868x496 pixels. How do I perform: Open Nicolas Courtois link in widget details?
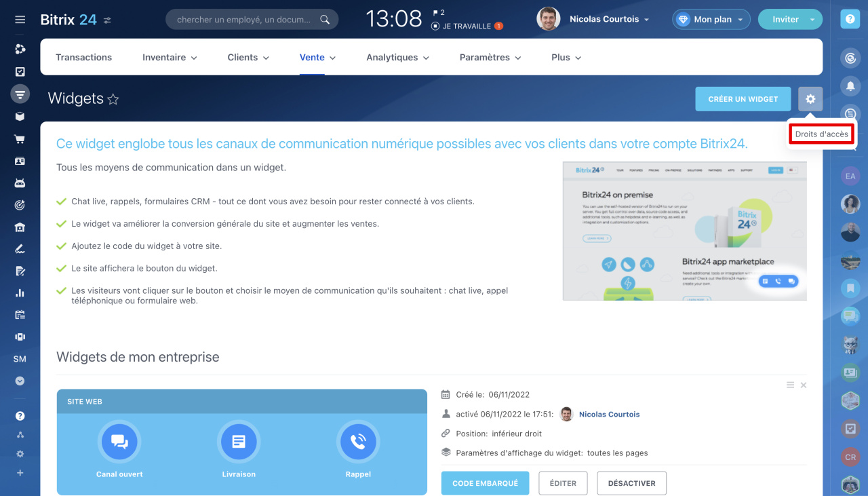[x=609, y=414]
